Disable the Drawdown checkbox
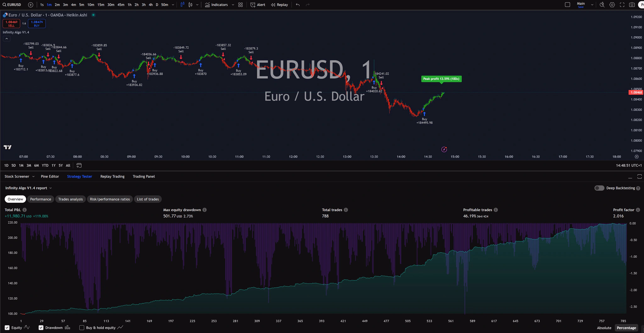Screen dimensions: 644x333 (x=41, y=328)
